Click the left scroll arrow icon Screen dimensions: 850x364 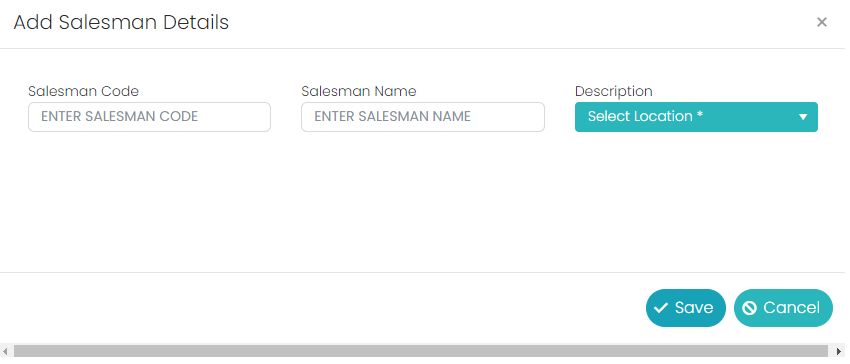(6, 351)
